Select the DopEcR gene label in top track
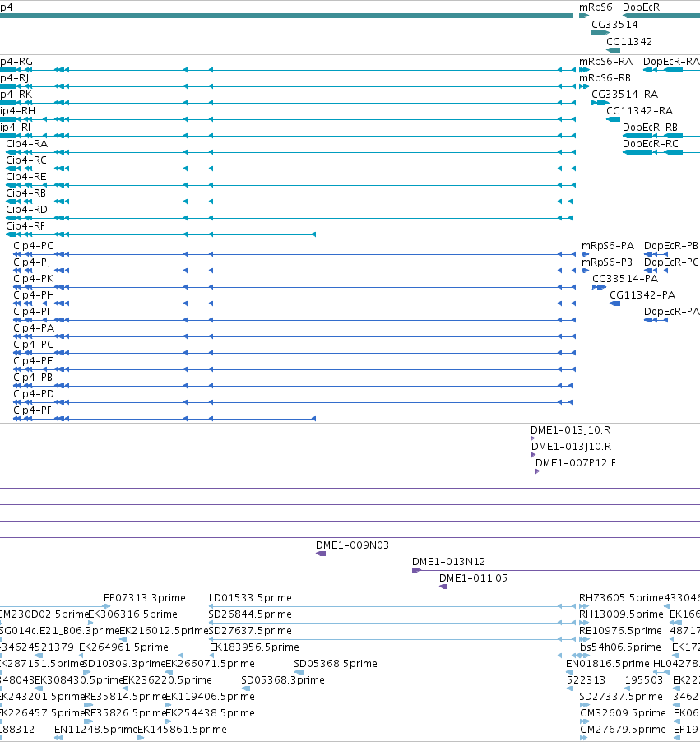 641,7
